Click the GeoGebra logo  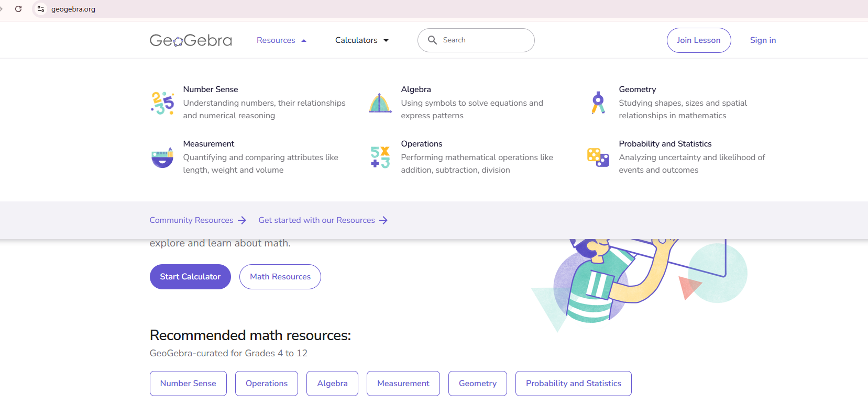pos(191,40)
